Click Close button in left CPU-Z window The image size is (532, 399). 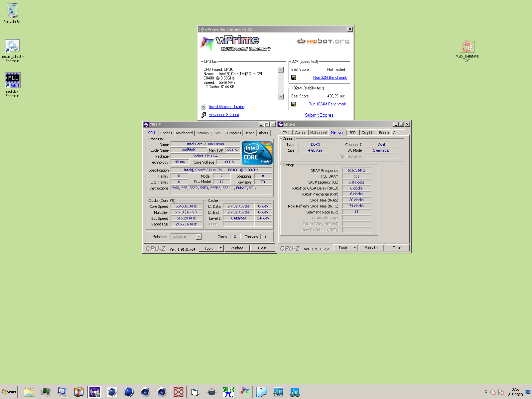tap(262, 248)
